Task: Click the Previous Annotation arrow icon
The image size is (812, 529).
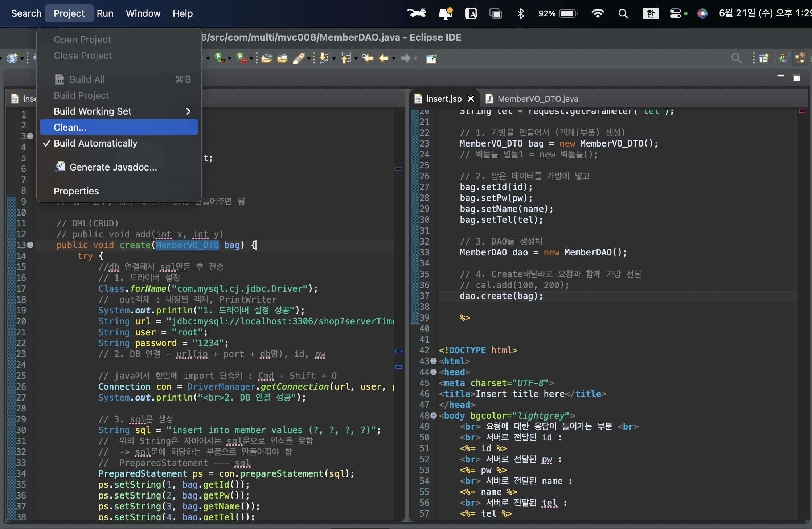Action: pyautogui.click(x=346, y=58)
